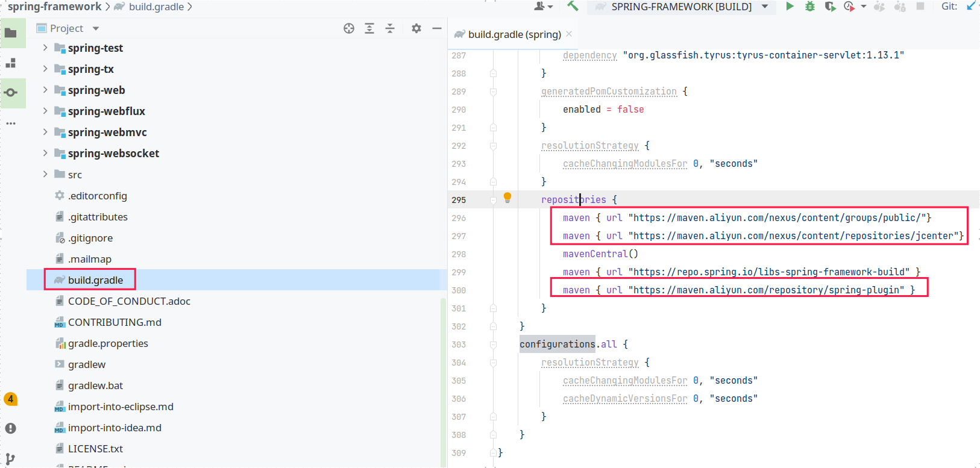The width and height of the screenshot is (980, 468).
Task: Open the profiler options dropdown arrow
Action: (863, 6)
